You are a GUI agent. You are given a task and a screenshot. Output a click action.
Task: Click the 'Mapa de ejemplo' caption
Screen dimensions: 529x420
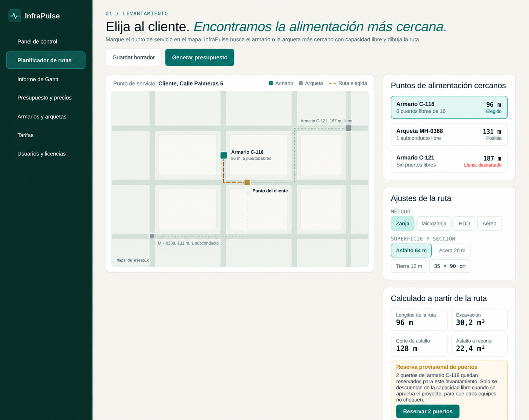click(133, 260)
